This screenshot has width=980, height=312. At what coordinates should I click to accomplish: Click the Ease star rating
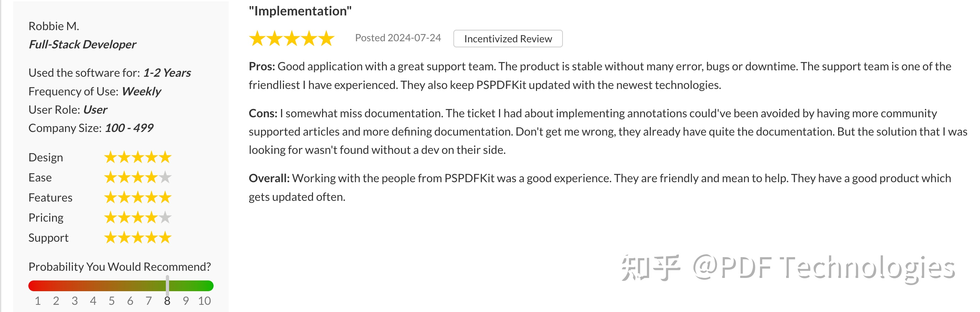[x=138, y=178]
